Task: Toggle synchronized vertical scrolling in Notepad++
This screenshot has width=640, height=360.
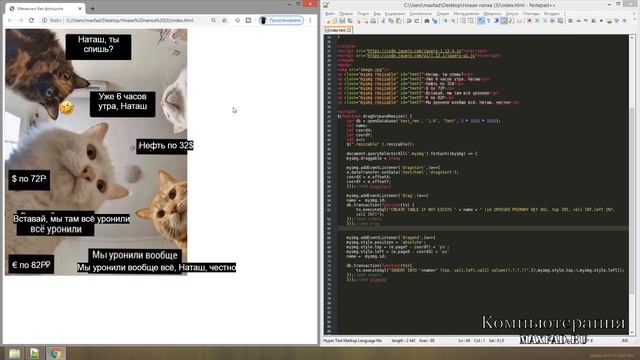Action: (x=463, y=21)
